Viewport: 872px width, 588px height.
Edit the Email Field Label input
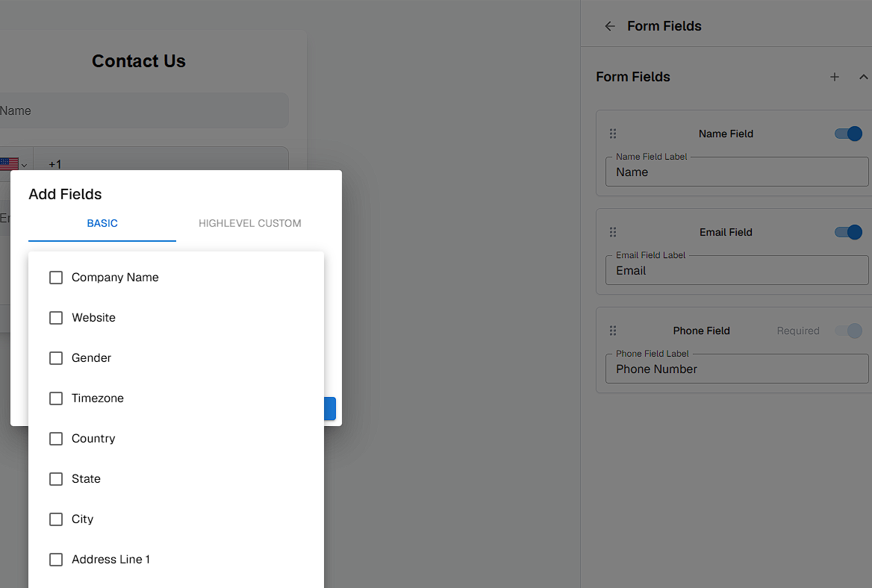tap(737, 271)
